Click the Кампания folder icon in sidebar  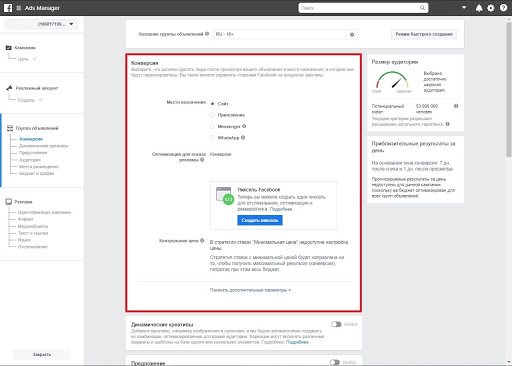coord(9,48)
